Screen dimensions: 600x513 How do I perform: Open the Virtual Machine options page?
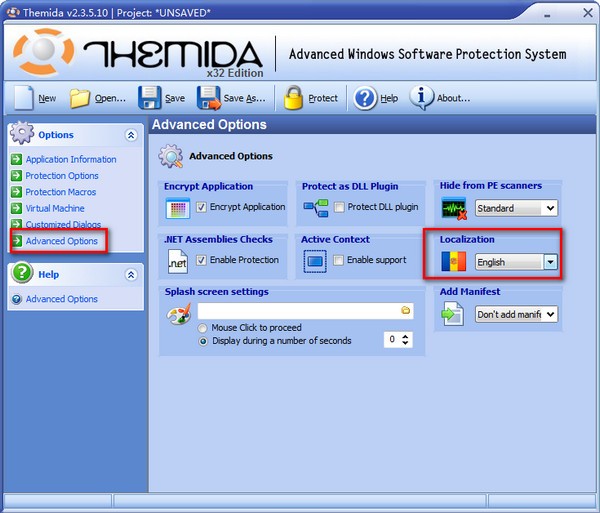55,209
